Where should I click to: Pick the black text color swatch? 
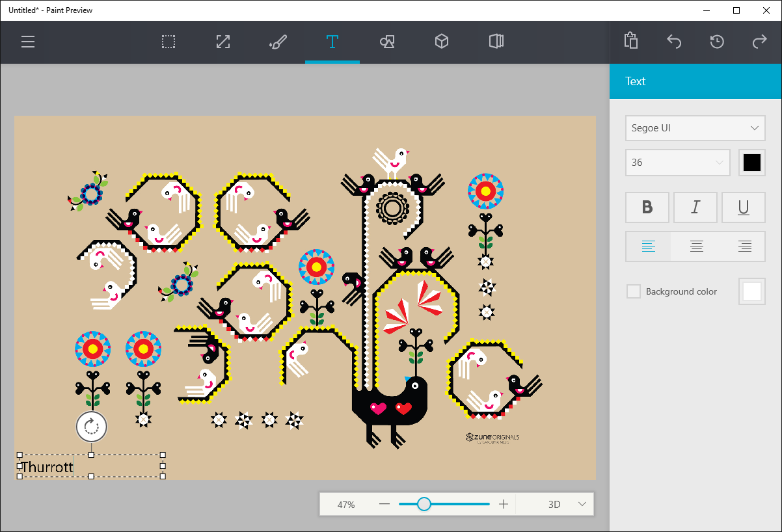752,163
